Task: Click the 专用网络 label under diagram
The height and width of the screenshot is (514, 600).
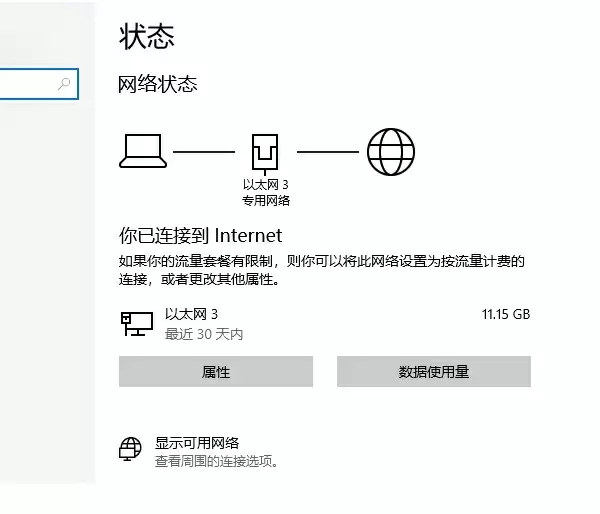Action: click(x=266, y=200)
